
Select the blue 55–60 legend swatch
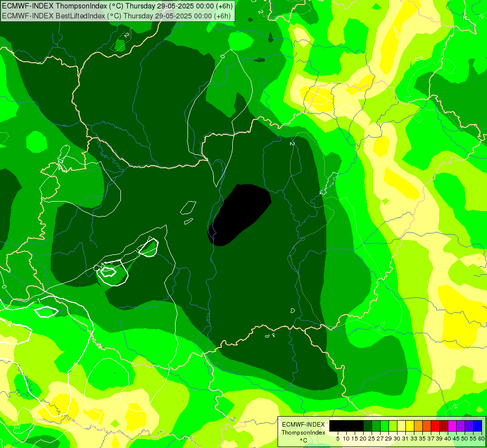478,426
